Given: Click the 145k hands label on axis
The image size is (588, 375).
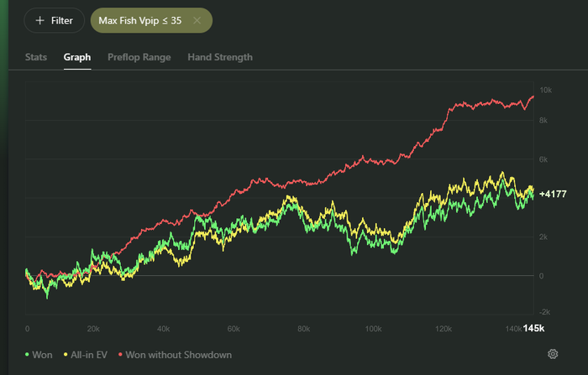Looking at the screenshot, I should pos(533,328).
